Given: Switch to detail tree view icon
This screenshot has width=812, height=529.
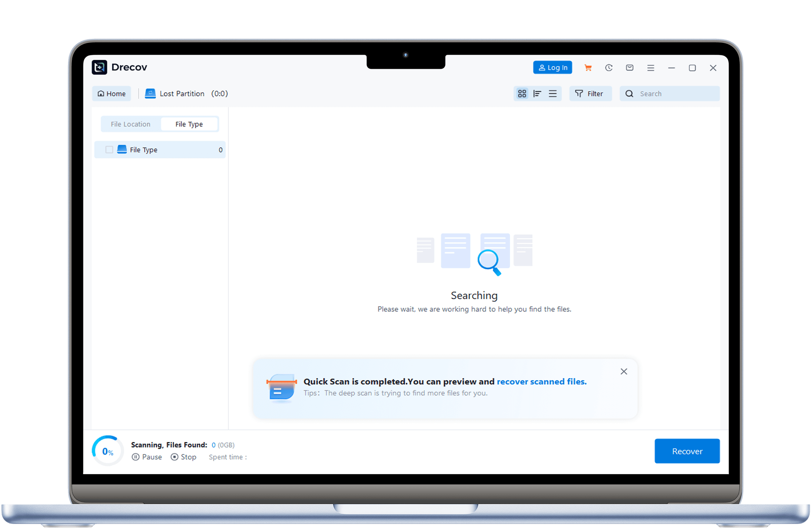Looking at the screenshot, I should [537, 94].
